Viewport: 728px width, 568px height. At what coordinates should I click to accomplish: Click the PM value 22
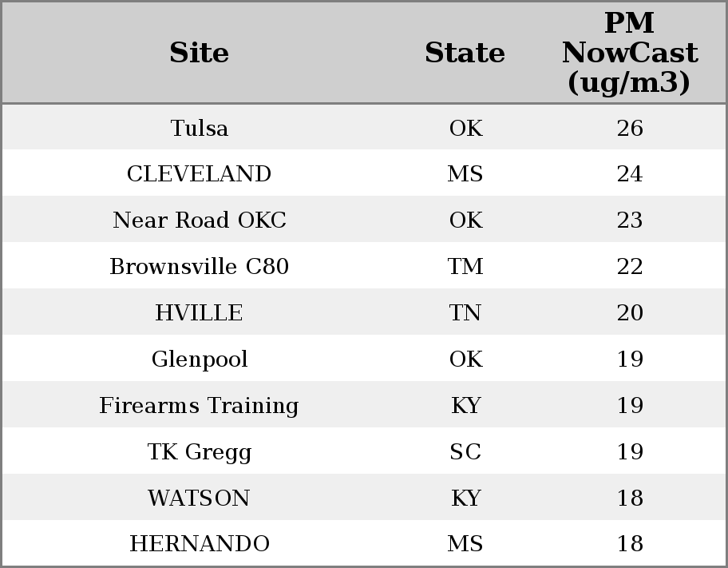[630, 266]
